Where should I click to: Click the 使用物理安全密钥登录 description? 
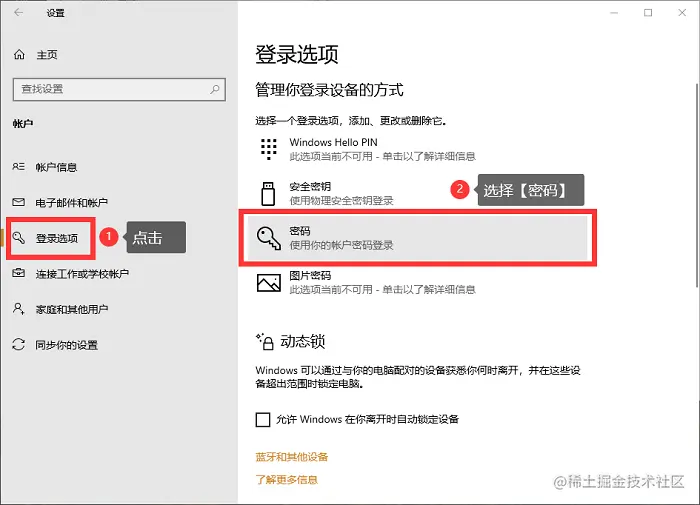click(x=342, y=201)
